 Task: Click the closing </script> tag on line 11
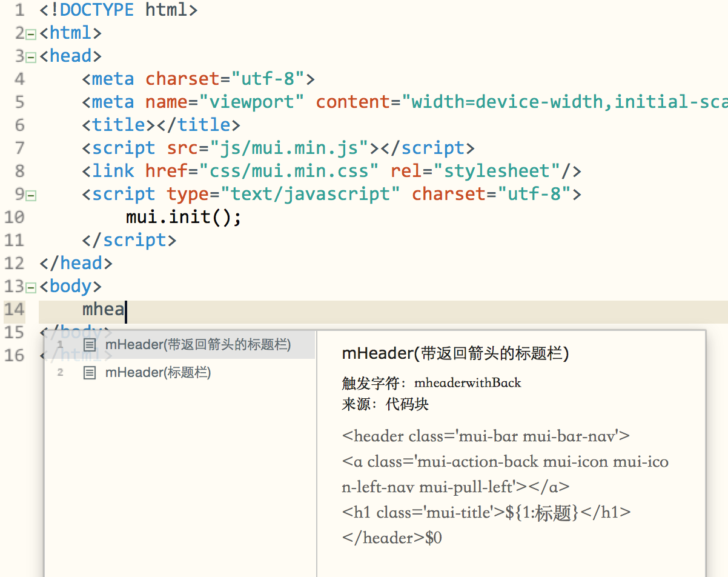(130, 241)
